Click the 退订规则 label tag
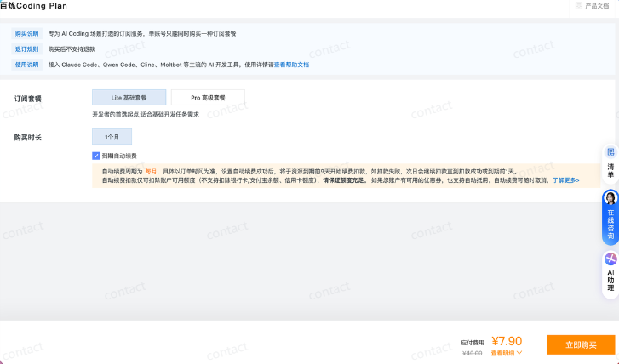 coord(27,48)
